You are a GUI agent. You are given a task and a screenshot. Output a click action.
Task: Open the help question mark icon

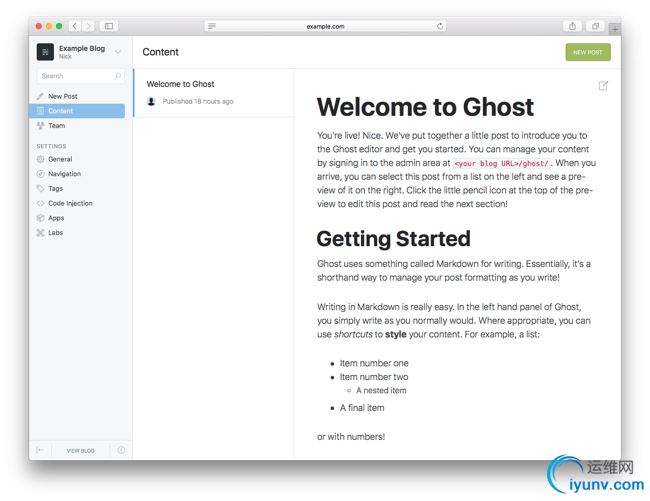tap(121, 450)
